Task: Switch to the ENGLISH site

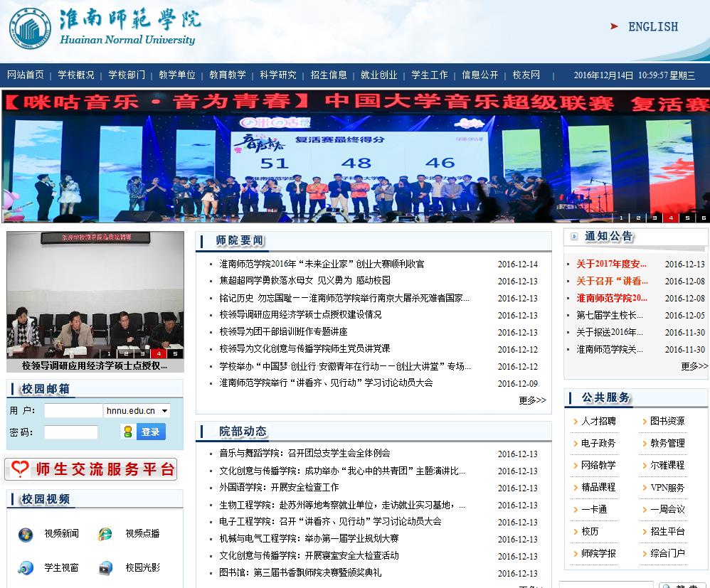Action: pyautogui.click(x=653, y=27)
